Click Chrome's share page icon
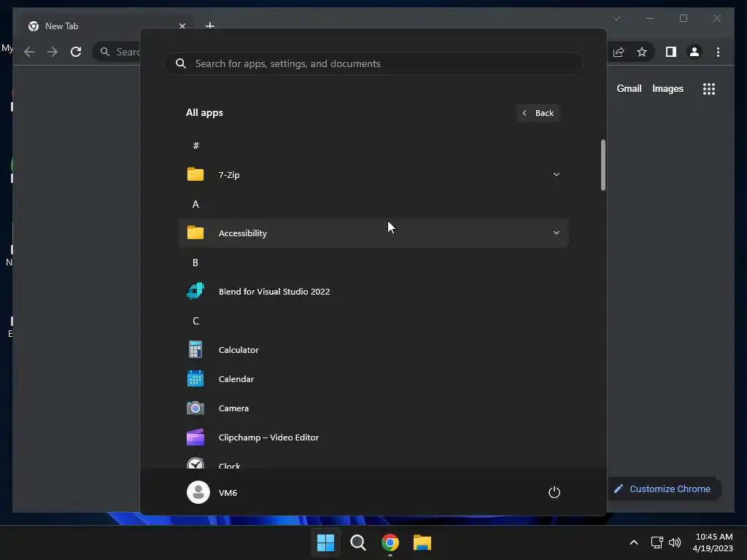747x560 pixels. click(619, 52)
